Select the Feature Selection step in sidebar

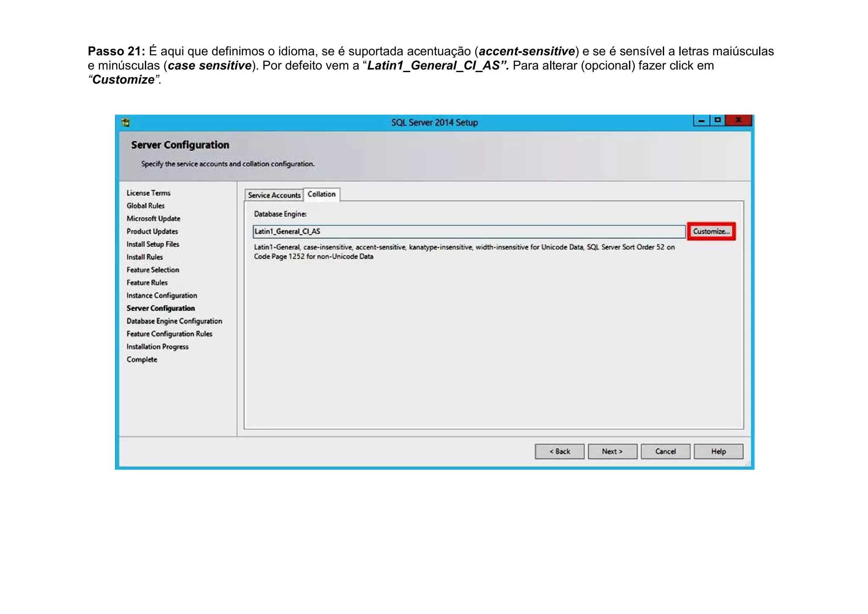[x=153, y=270]
